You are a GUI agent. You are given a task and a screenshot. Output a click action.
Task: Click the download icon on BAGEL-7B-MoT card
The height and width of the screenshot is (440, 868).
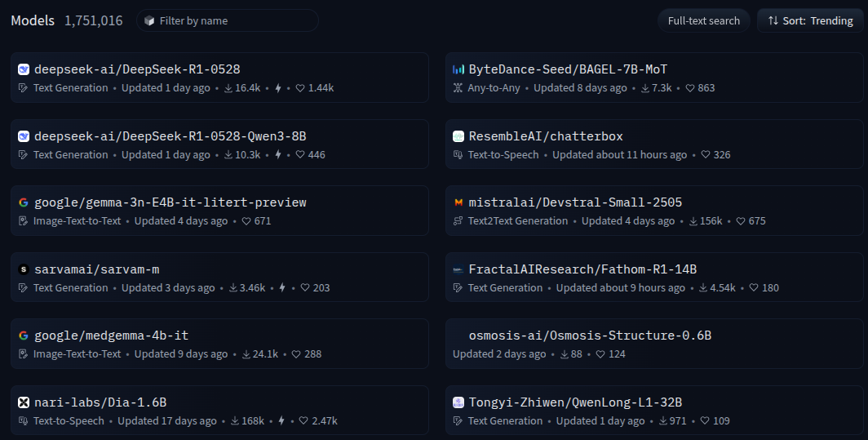click(644, 88)
